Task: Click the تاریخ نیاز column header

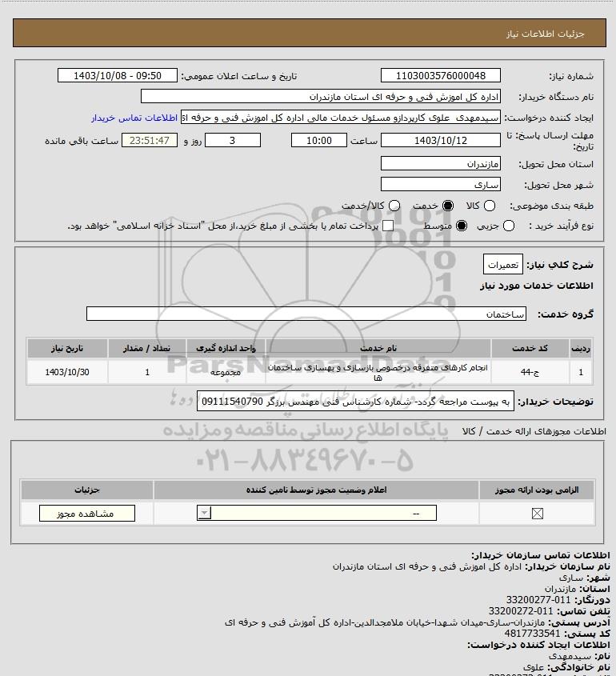Action: coord(67,348)
